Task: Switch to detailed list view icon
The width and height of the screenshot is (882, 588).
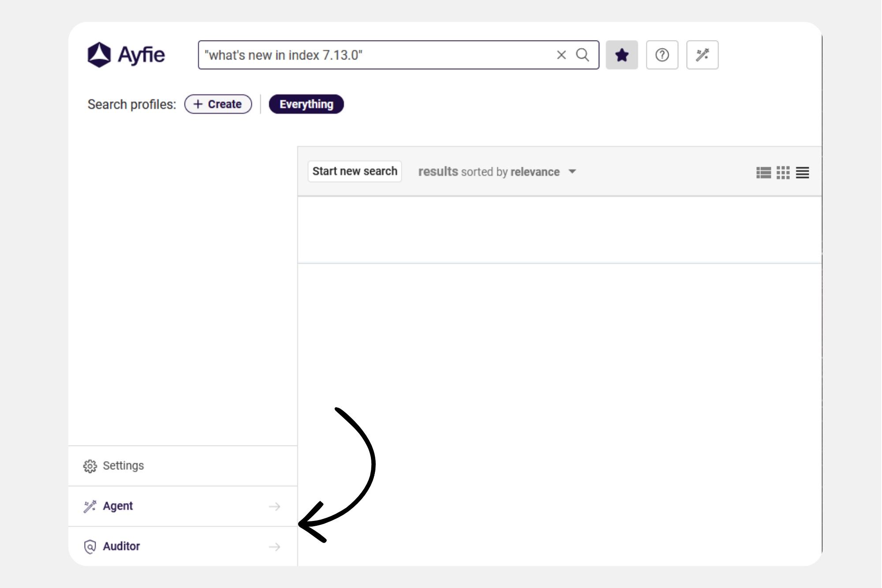Action: [x=763, y=172]
